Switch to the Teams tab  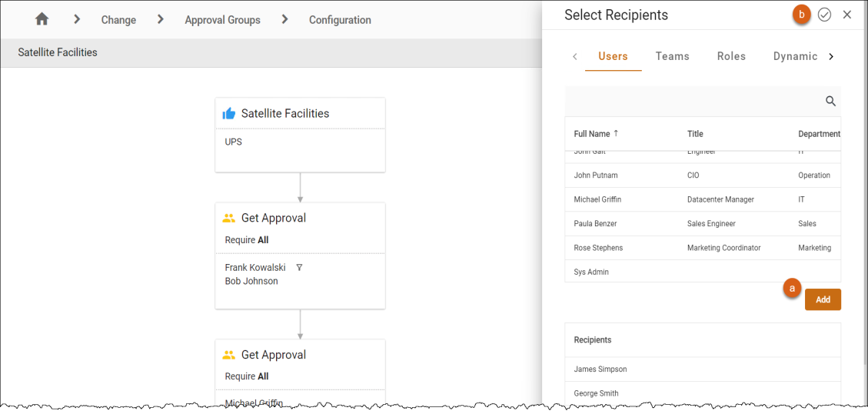(672, 56)
